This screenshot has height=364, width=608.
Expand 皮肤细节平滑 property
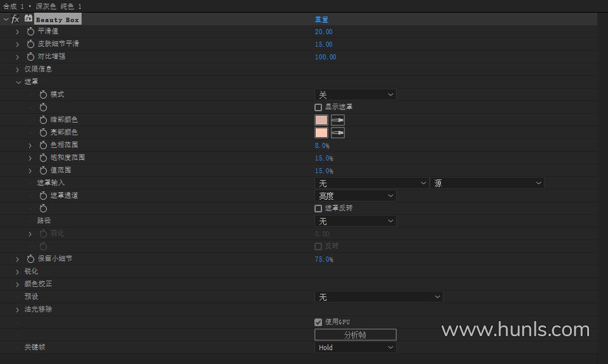18,44
